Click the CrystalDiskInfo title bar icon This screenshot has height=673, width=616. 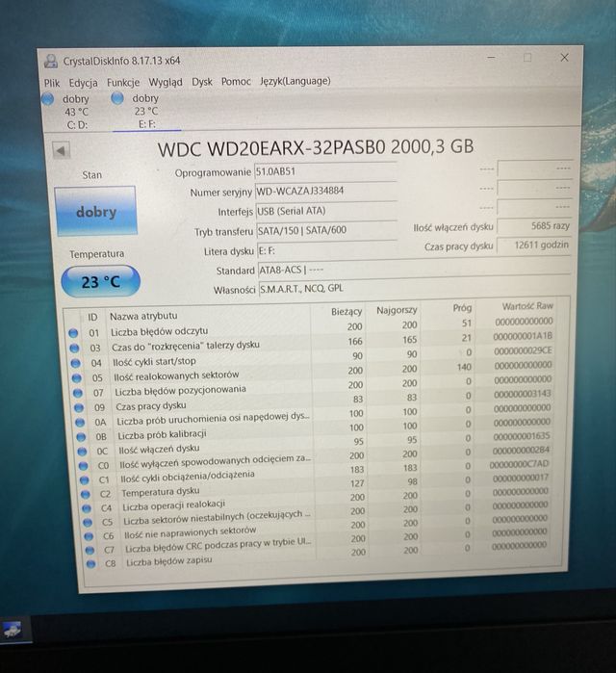51,61
